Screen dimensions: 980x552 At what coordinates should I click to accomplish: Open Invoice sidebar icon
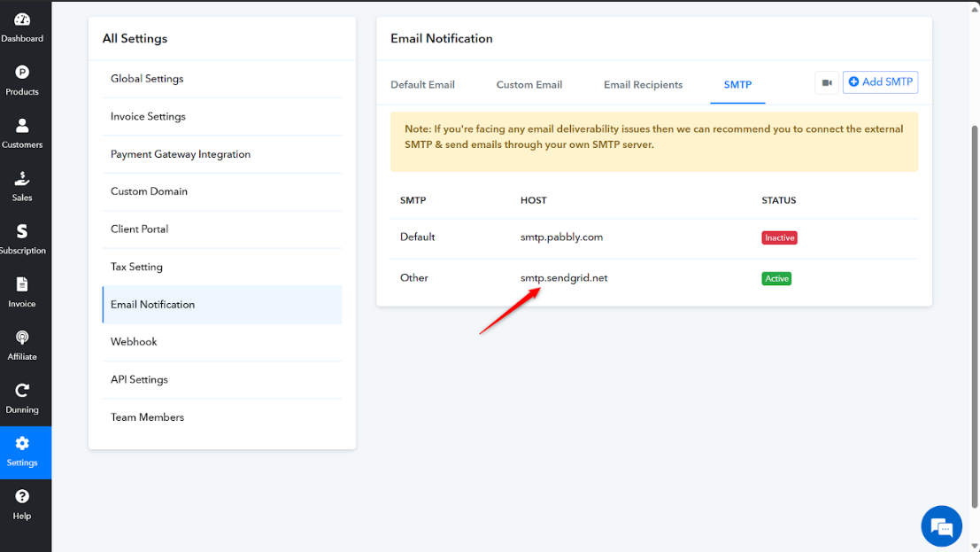22,284
